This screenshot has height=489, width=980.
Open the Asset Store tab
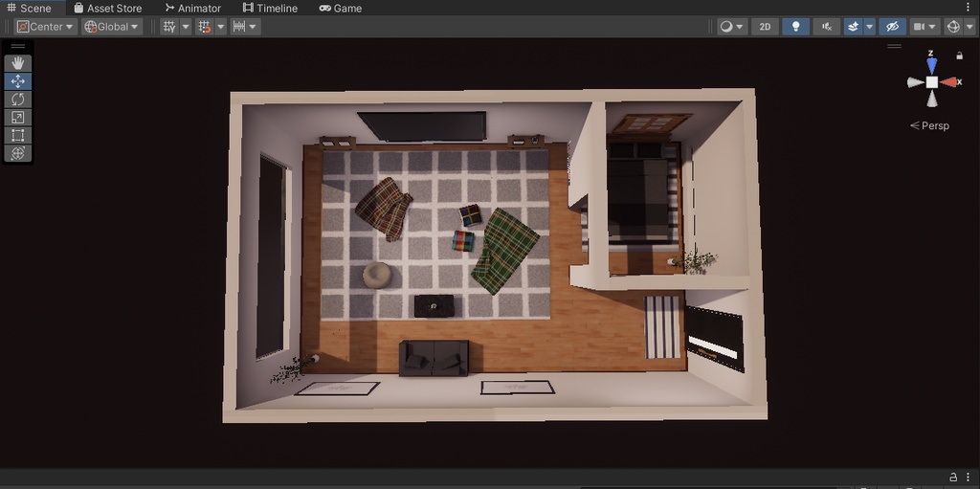tap(107, 8)
